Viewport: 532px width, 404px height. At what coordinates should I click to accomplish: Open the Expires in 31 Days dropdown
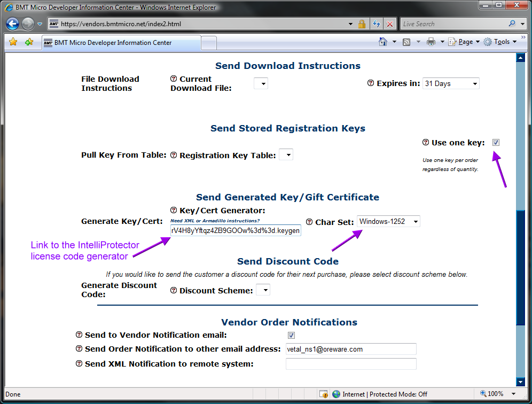click(451, 83)
